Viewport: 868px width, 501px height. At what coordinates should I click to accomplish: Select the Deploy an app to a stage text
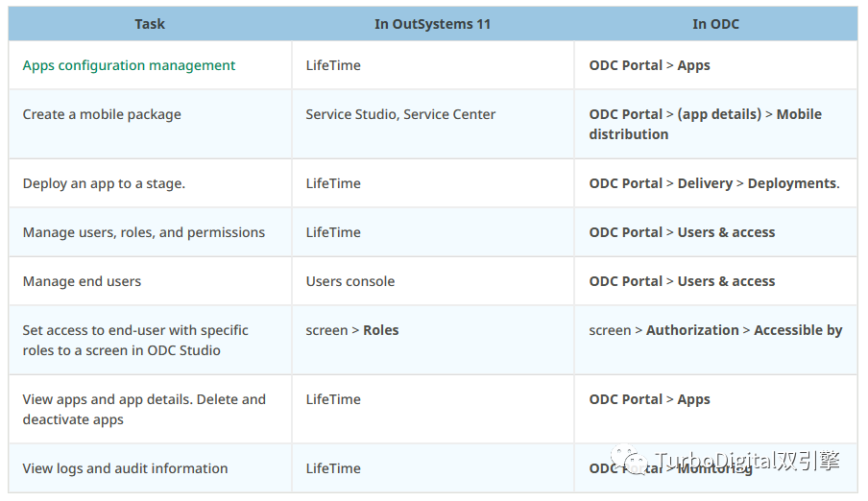[104, 183]
